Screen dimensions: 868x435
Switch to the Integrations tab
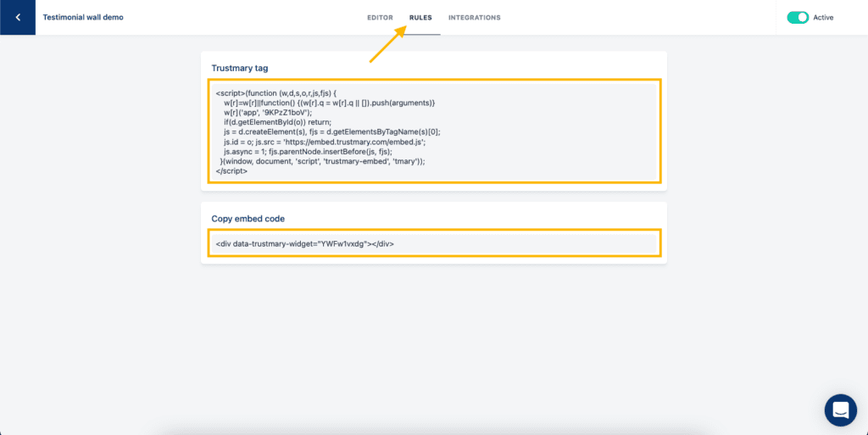click(x=475, y=18)
